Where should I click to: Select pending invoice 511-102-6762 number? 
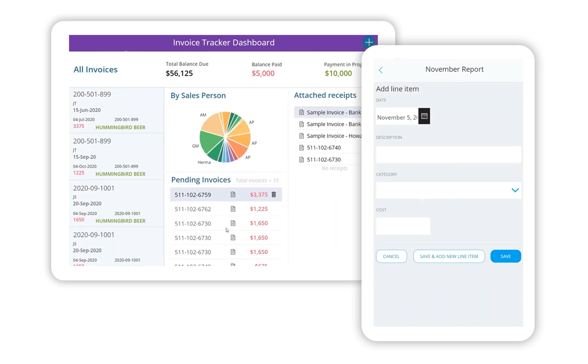193,209
